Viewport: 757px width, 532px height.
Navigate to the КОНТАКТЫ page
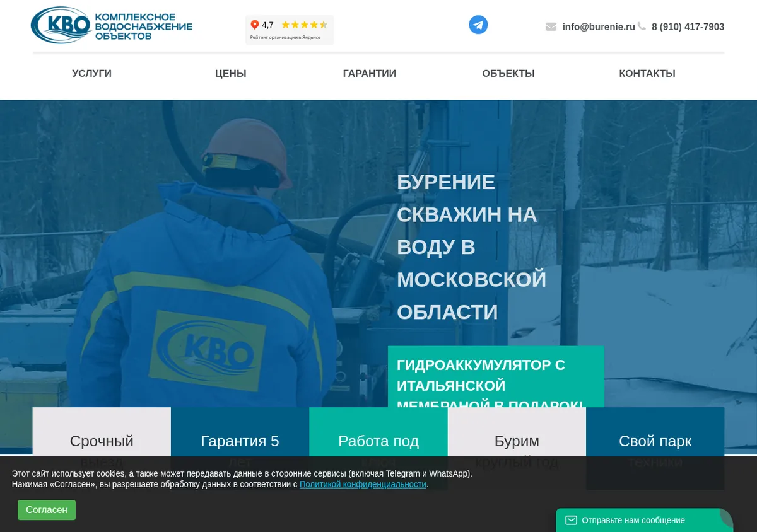coord(647,73)
